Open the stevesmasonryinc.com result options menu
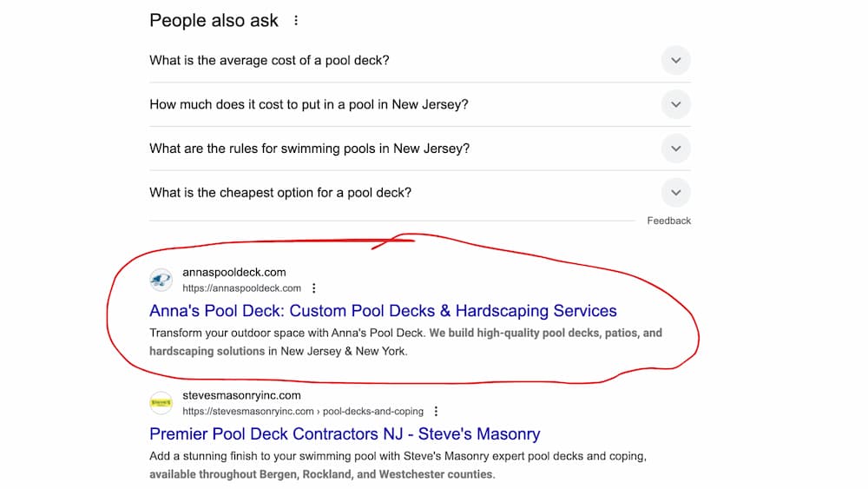Viewport: 868px width, 489px height. tap(437, 411)
